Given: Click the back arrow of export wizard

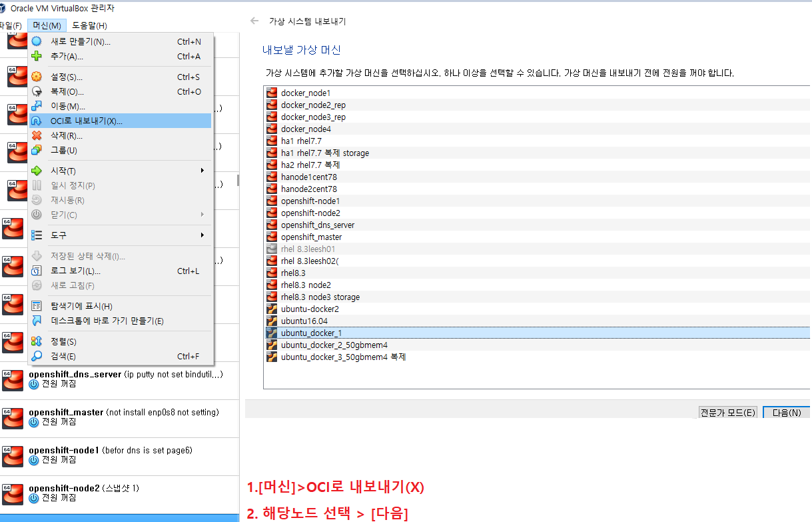Looking at the screenshot, I should pyautogui.click(x=254, y=21).
